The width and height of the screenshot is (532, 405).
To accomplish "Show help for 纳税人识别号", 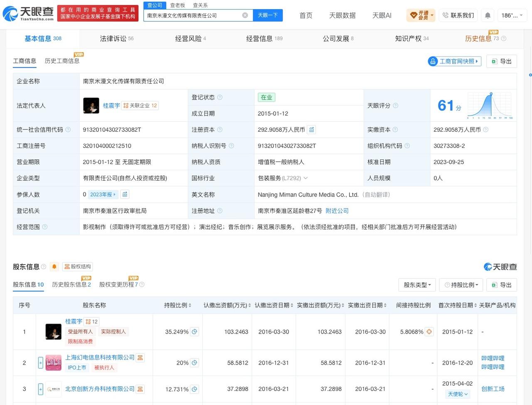I will (232, 146).
